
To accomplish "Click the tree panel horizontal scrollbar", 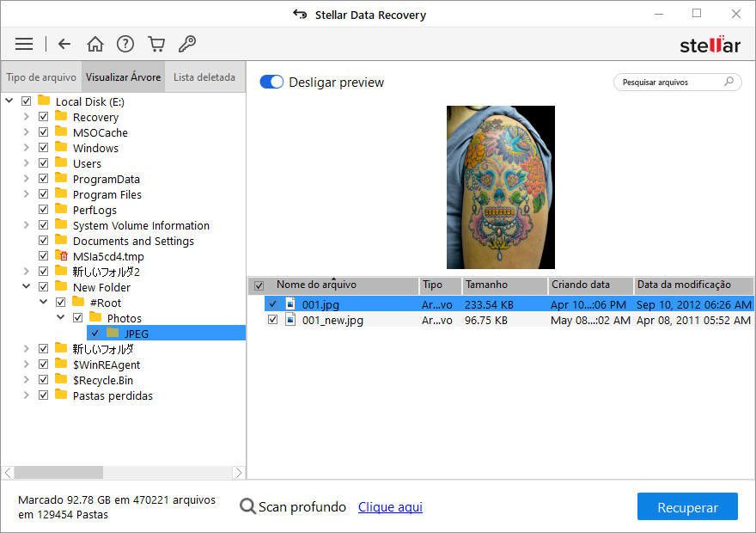I will click(58, 473).
